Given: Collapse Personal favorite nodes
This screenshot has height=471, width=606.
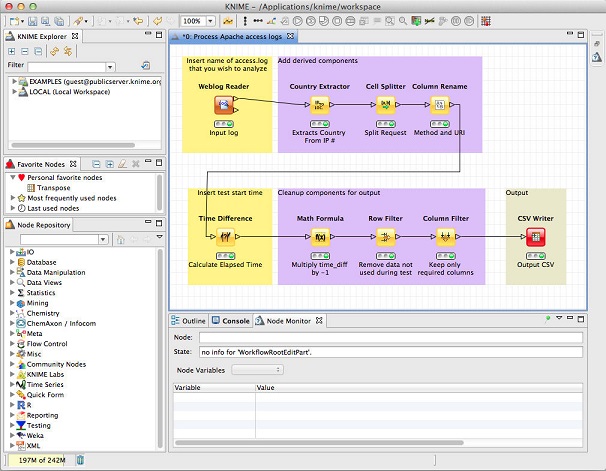Looking at the screenshot, I should click(13, 177).
